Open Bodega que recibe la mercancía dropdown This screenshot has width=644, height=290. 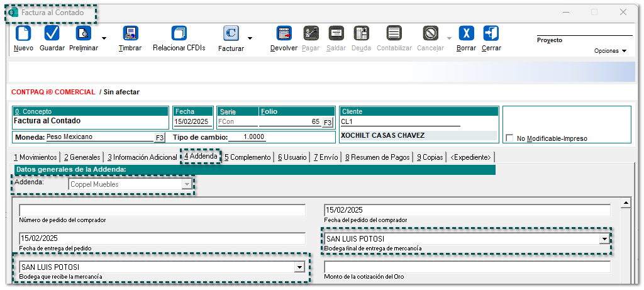[299, 267]
